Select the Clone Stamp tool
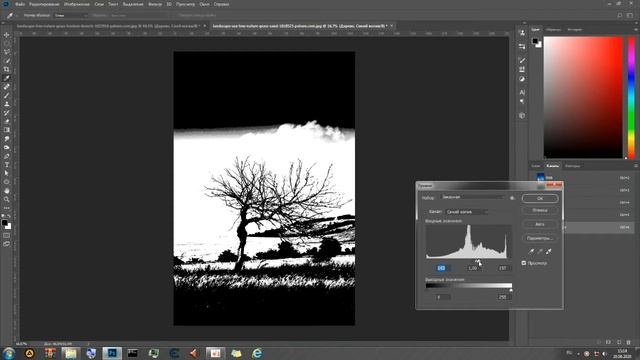This screenshot has height=360, width=640. point(7,104)
